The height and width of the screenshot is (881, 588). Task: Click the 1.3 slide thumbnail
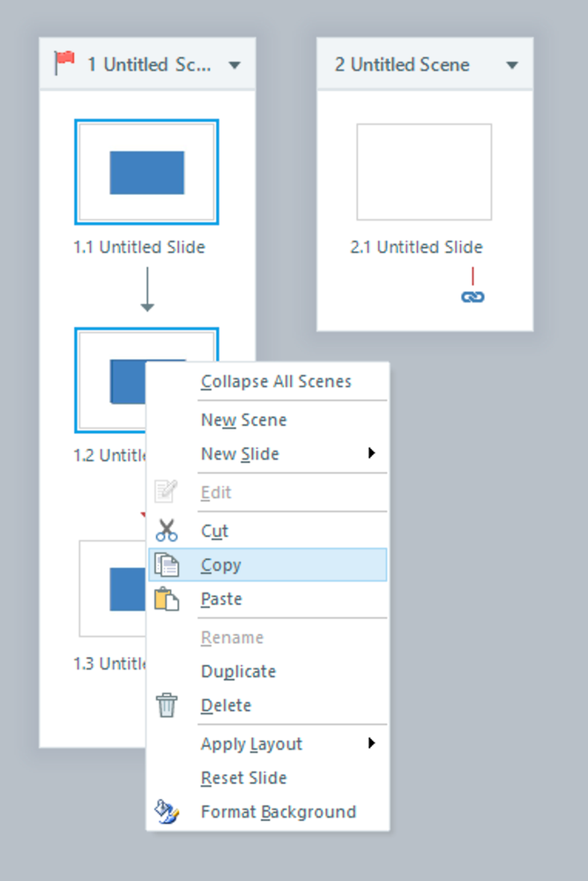click(110, 588)
